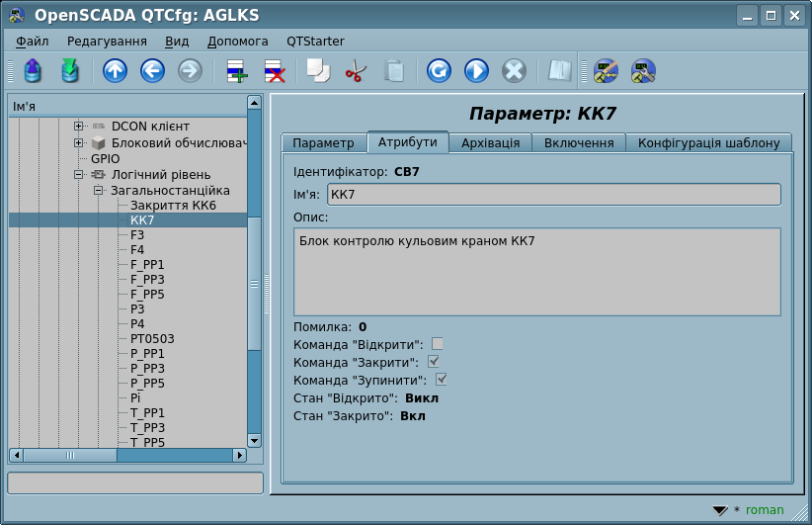The image size is (812, 525).
Task: Cut the item using the scissors icon
Action: 356,71
